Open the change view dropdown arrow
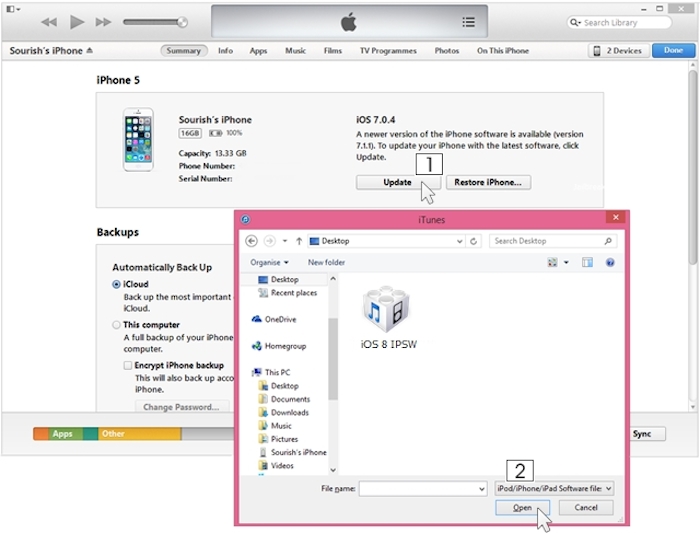Image resolution: width=700 pixels, height=533 pixels. [x=565, y=262]
